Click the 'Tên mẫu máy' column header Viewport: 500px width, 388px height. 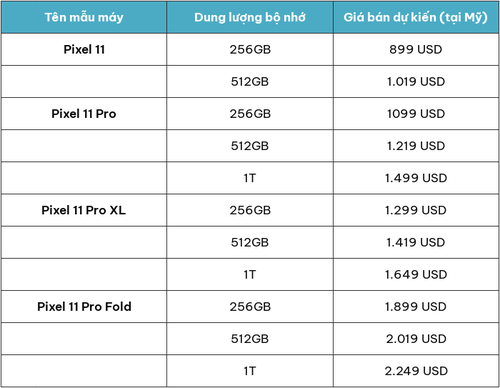click(84, 17)
